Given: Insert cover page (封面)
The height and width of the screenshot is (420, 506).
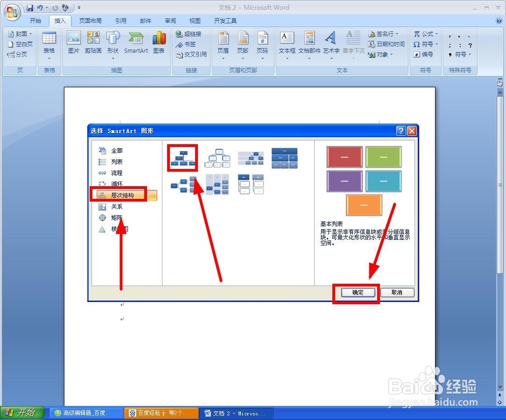Looking at the screenshot, I should tap(20, 34).
